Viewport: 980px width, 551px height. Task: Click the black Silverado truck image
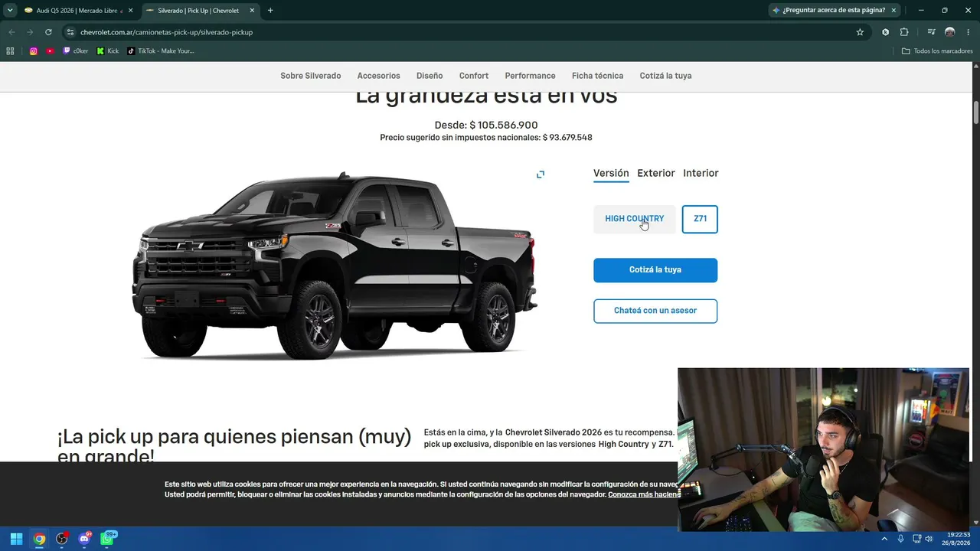pos(335,266)
